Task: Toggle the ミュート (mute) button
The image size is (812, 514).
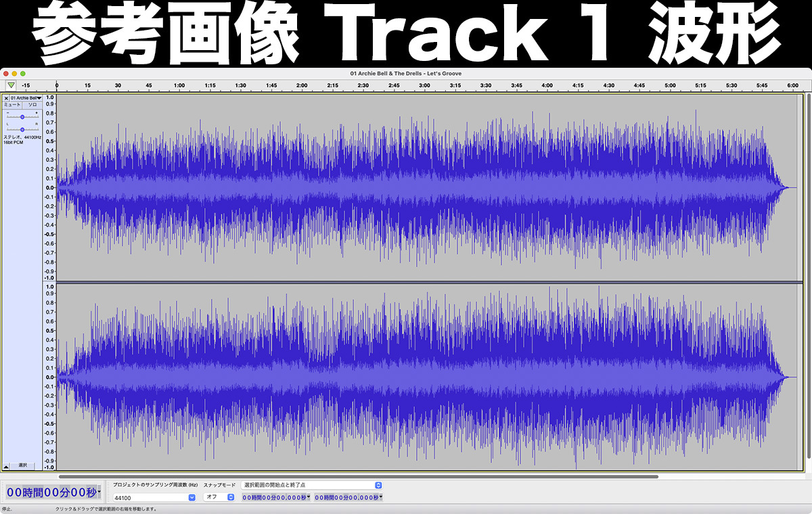Action: [x=13, y=105]
